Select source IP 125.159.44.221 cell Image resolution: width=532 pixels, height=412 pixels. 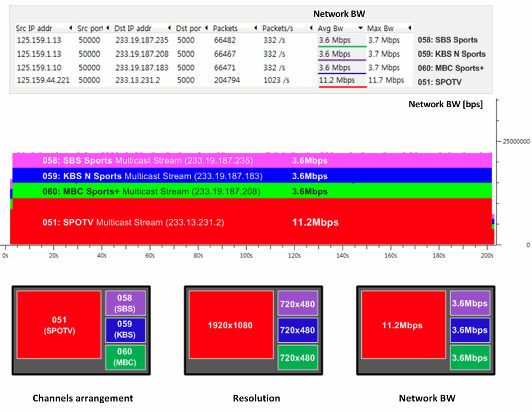tap(43, 80)
